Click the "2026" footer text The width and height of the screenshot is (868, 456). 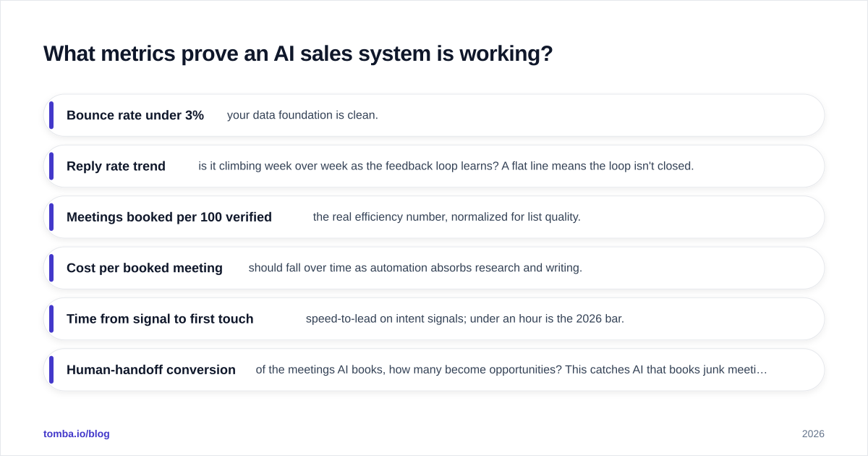[813, 434]
